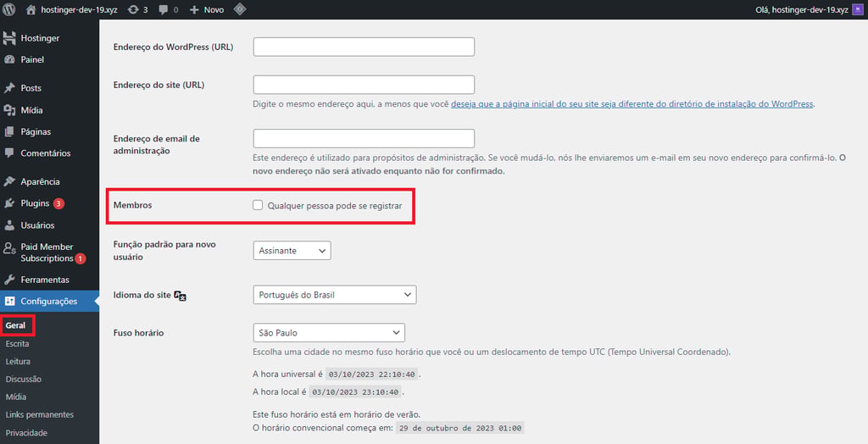Open the Português do Brasil language dropdown
The width and height of the screenshot is (868, 444).
pyautogui.click(x=334, y=295)
